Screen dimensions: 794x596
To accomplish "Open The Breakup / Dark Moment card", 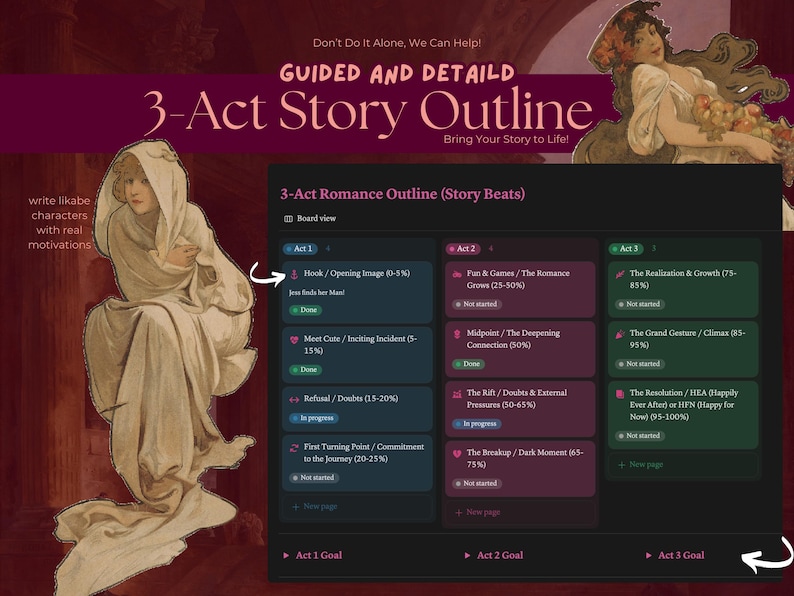I will 520,468.
